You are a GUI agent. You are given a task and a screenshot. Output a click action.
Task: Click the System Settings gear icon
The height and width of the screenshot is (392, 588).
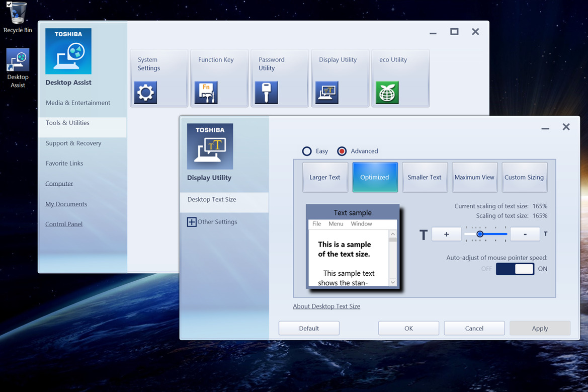pyautogui.click(x=145, y=92)
